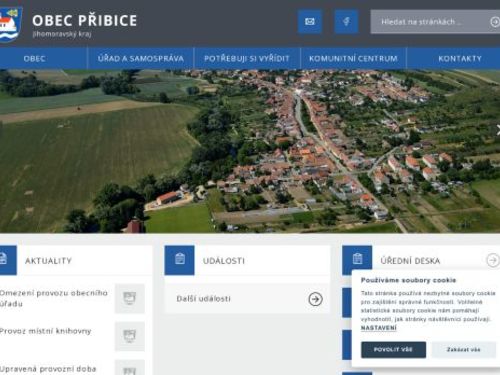Open the POTŘEBUJI SI VYŘÍDIT menu
The image size is (500, 375).
(247, 59)
